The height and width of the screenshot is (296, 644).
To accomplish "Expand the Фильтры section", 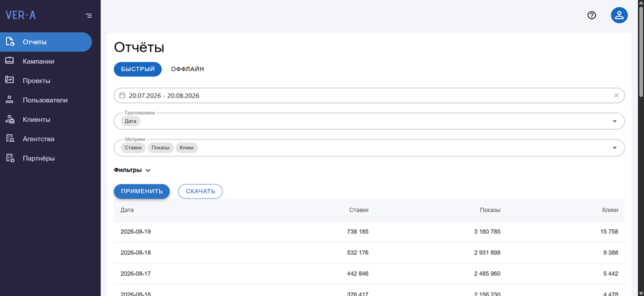I will [x=132, y=170].
